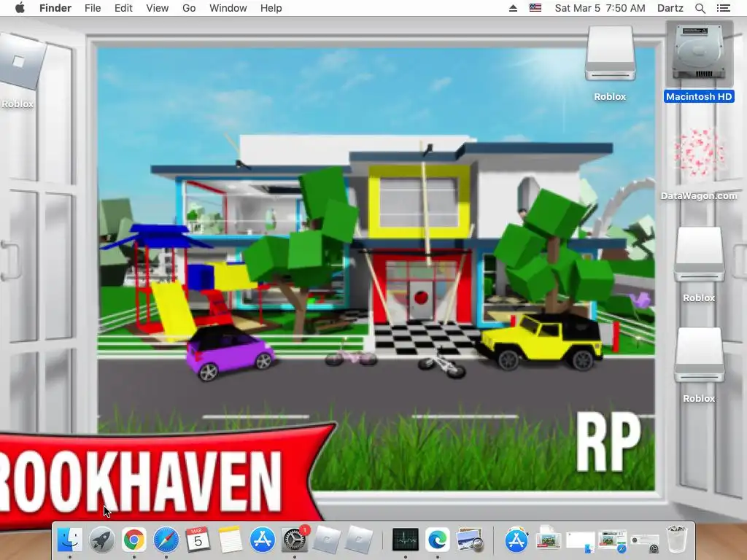Open the View menu

(x=158, y=8)
